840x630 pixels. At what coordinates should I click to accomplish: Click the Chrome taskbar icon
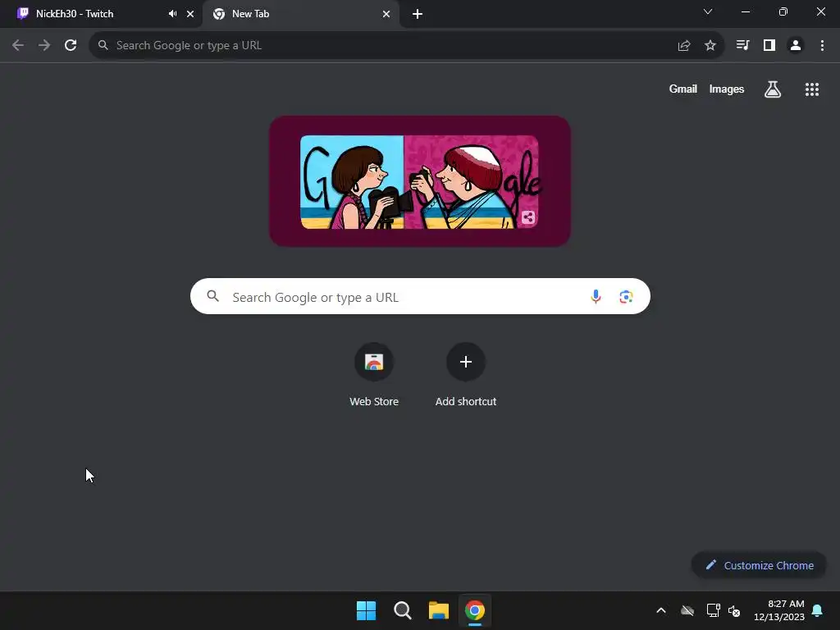475,610
